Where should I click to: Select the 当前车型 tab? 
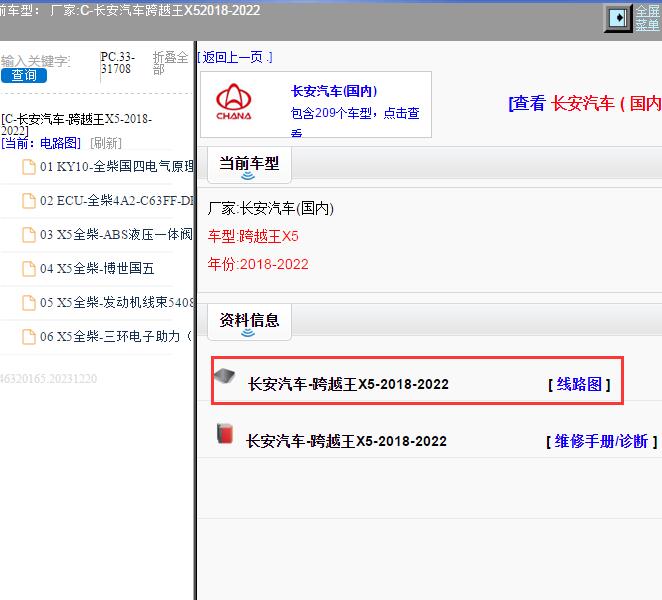(249, 165)
